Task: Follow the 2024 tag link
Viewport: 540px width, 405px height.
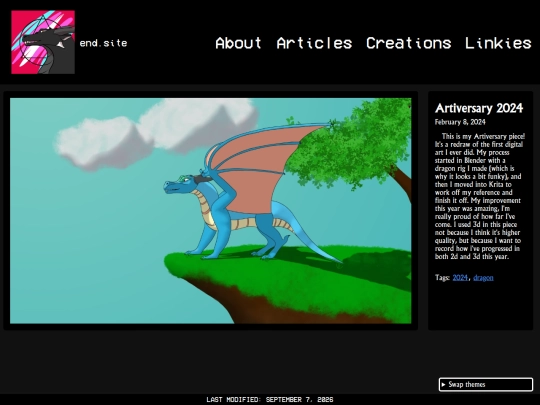Action: 460,278
